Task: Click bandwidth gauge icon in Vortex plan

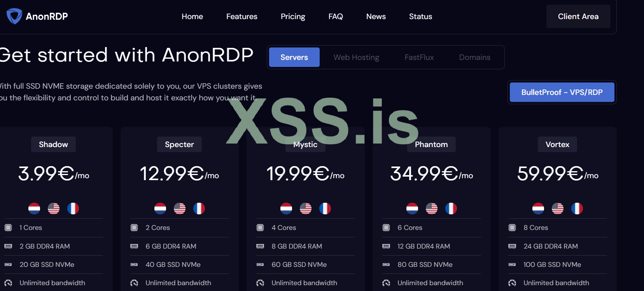Action: click(512, 283)
